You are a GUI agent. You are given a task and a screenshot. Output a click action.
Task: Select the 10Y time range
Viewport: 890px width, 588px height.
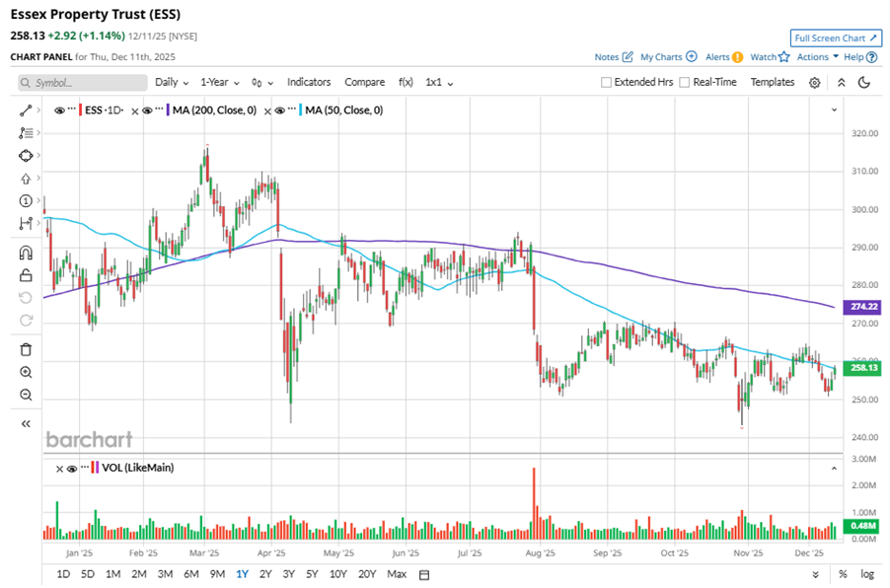pos(337,574)
